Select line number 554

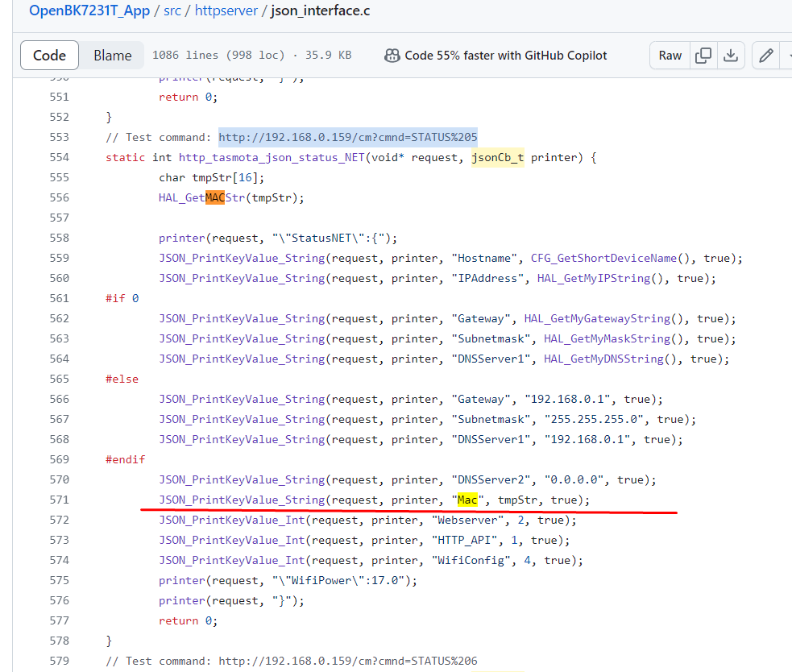coord(59,158)
